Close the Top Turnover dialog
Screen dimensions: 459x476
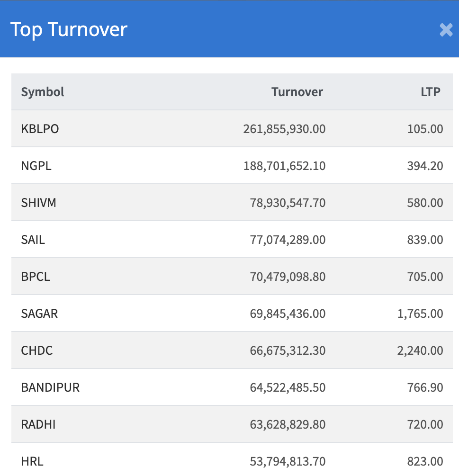click(446, 30)
